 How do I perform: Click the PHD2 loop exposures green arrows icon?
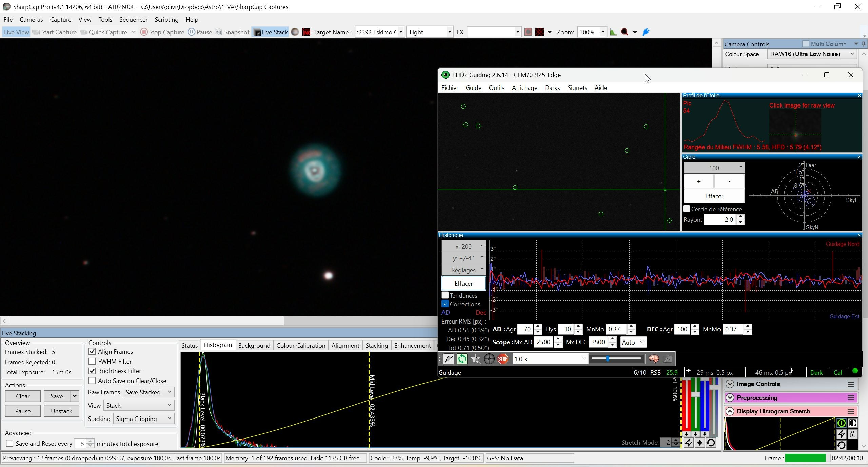coord(462,359)
